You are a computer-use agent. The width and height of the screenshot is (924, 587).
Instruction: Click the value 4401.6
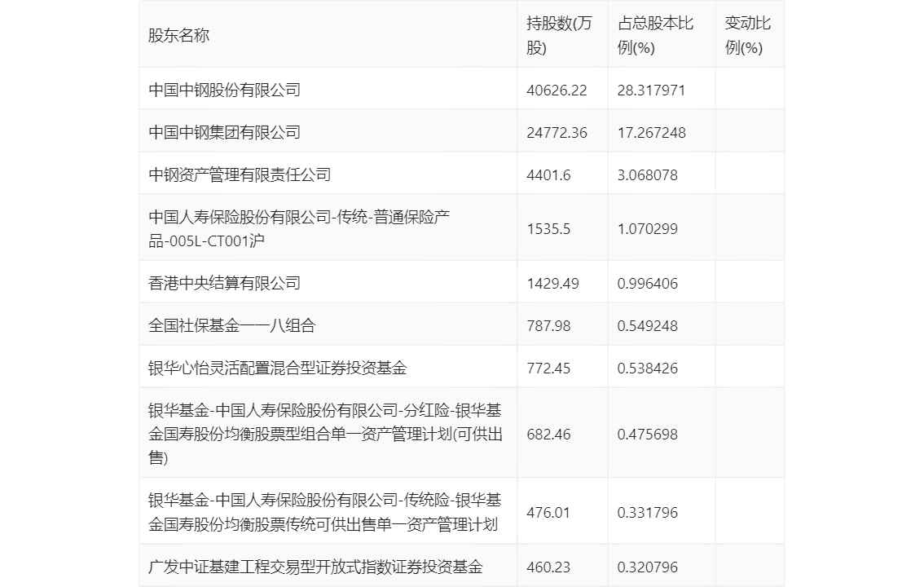pyautogui.click(x=548, y=175)
